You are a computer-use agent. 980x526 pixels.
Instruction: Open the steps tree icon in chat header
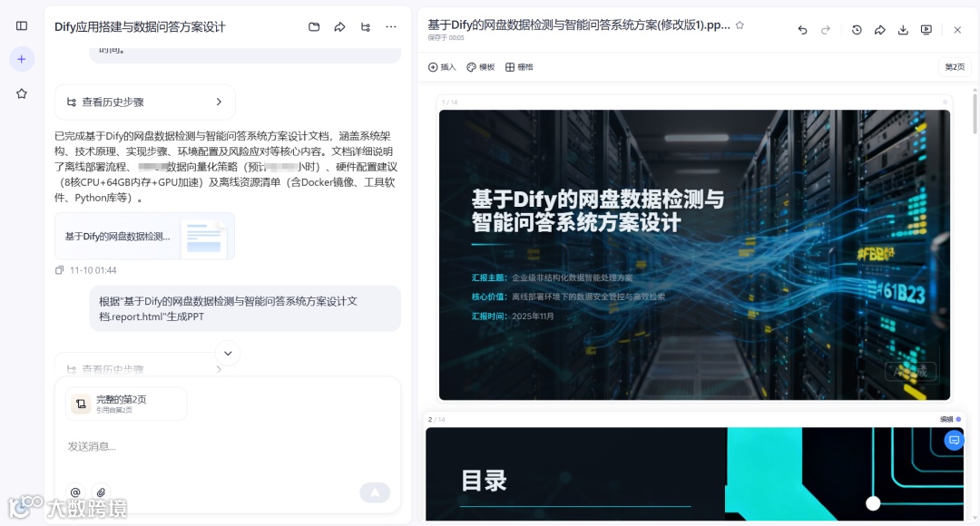point(366,27)
